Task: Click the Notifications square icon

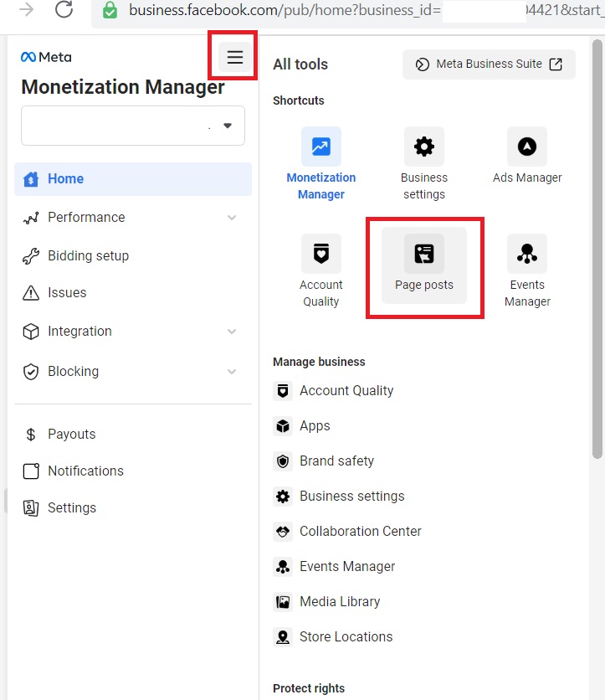Action: click(x=31, y=471)
